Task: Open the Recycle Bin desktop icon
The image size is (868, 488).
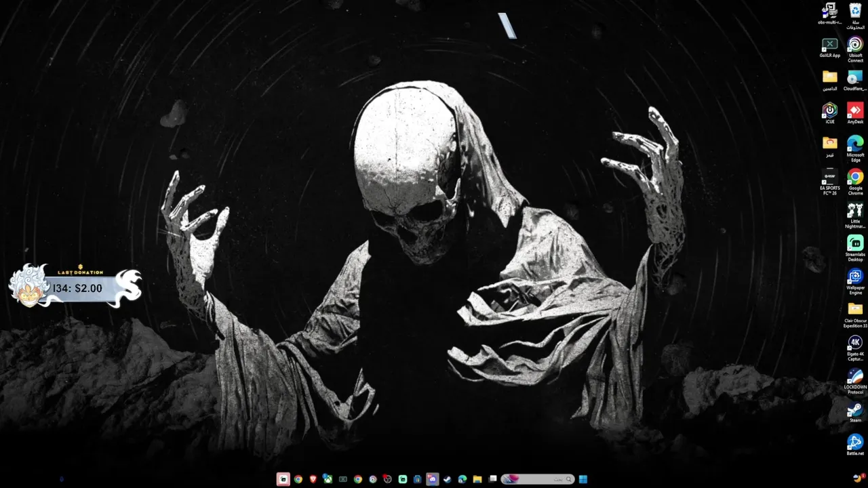Action: pyautogui.click(x=855, y=15)
